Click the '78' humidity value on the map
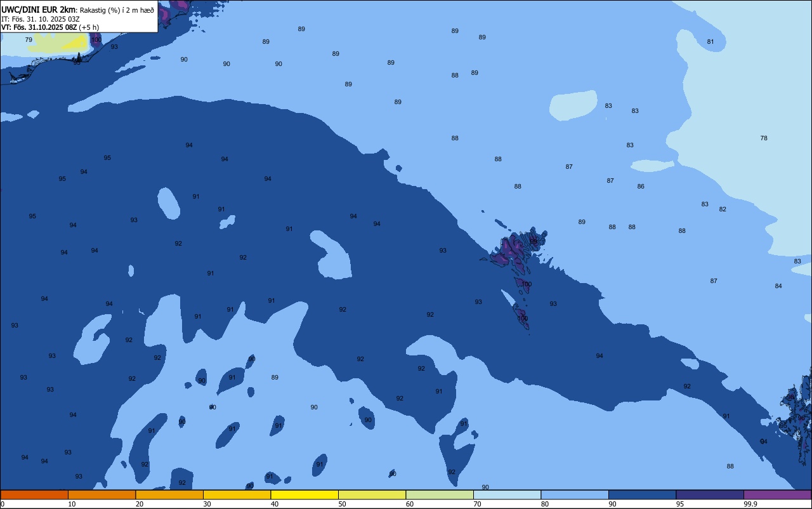This screenshot has width=812, height=509. 764,138
